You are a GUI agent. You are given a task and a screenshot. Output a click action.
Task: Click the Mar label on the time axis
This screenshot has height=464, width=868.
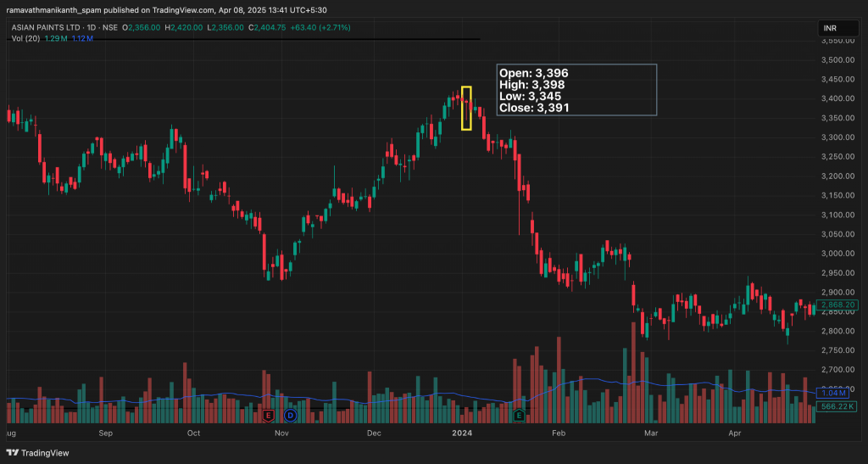[x=651, y=433]
